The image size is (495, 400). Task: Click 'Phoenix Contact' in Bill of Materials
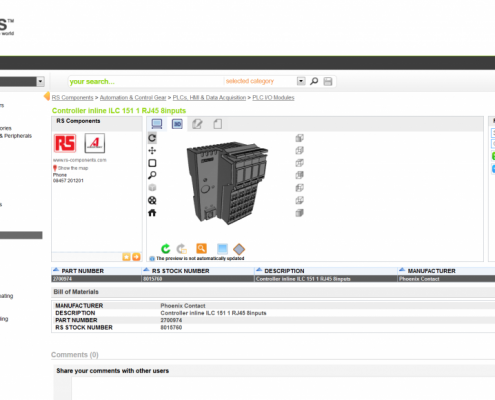(183, 306)
